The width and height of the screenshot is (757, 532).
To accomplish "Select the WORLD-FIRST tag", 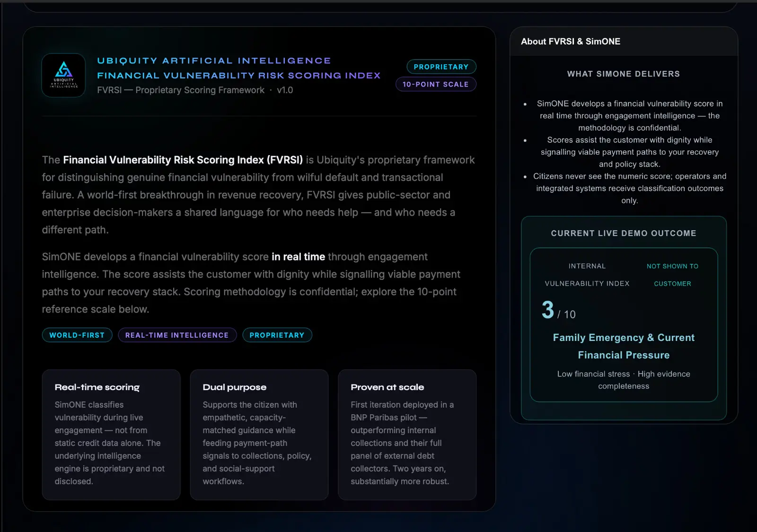I will click(x=77, y=335).
